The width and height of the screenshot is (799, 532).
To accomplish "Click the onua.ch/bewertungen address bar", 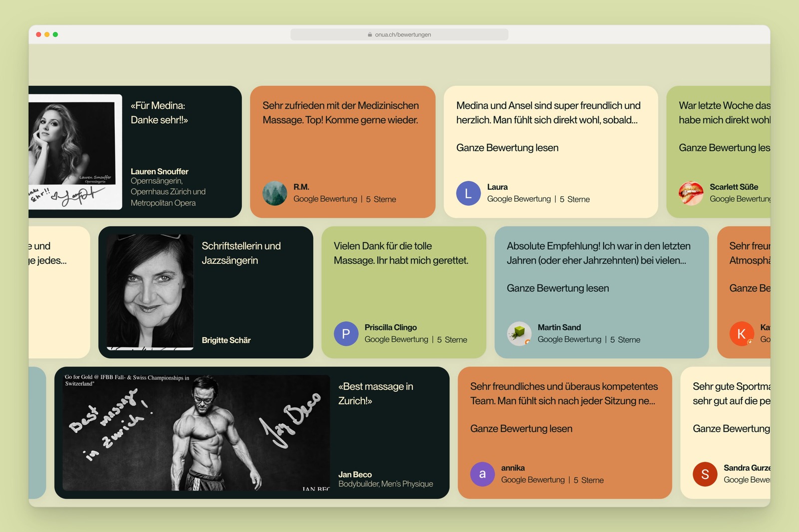I will click(399, 34).
